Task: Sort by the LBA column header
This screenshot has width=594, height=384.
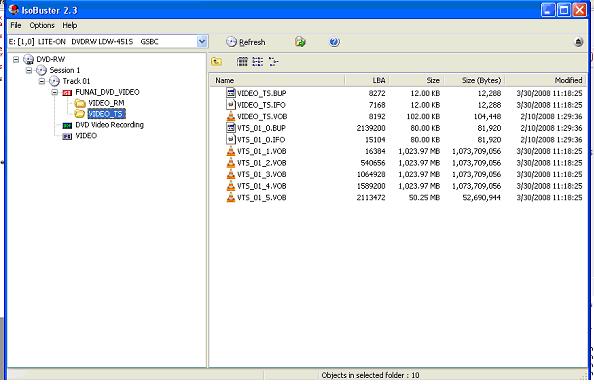Action: 367,80
